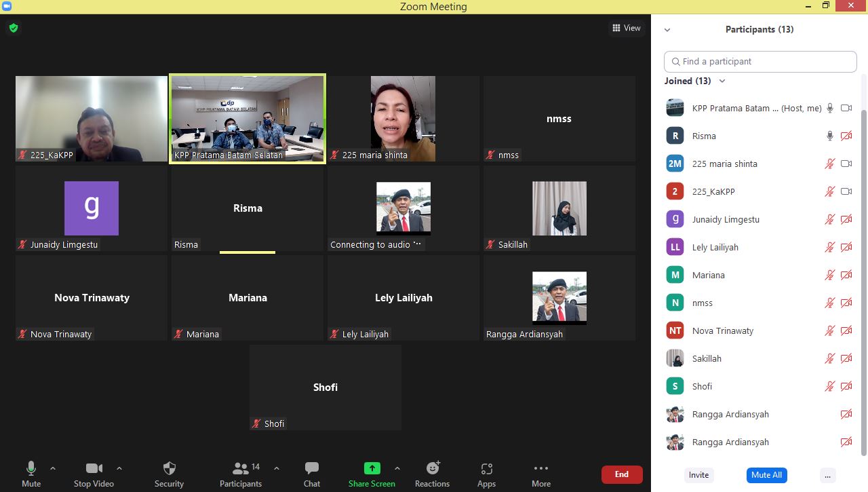Mute the microphone
This screenshot has width=868, height=492.
click(x=31, y=468)
